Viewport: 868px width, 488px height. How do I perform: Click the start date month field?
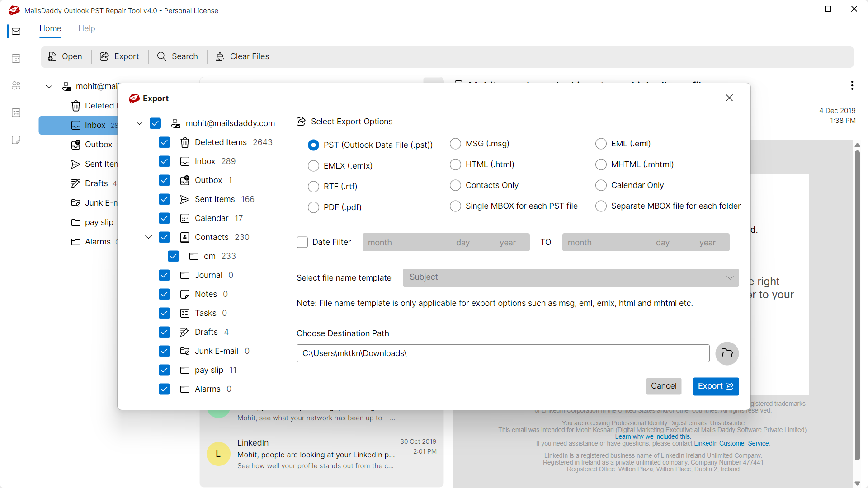click(x=380, y=243)
